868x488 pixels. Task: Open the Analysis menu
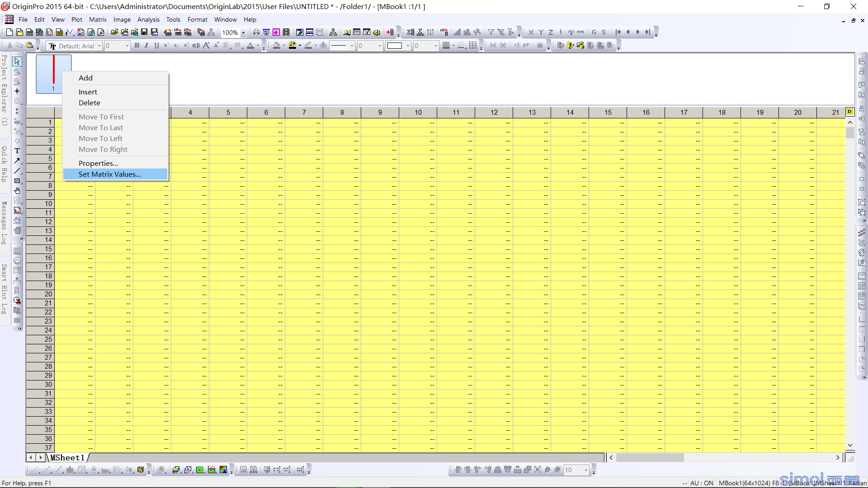[x=148, y=19]
